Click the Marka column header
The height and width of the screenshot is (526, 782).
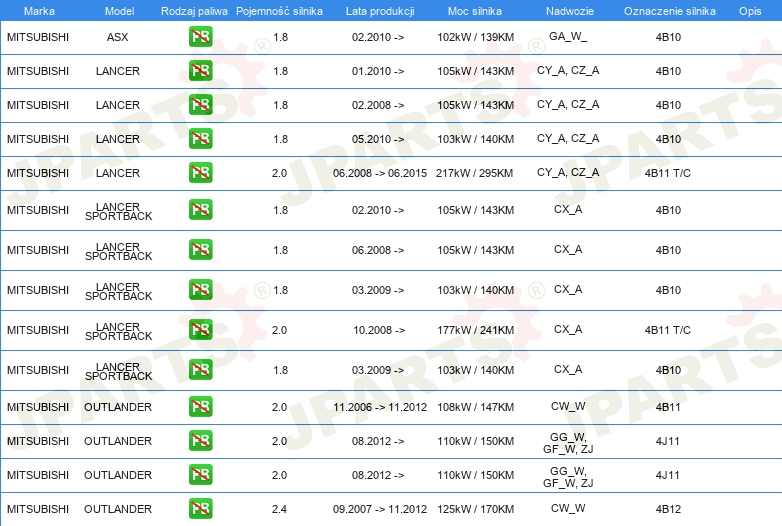[39, 11]
